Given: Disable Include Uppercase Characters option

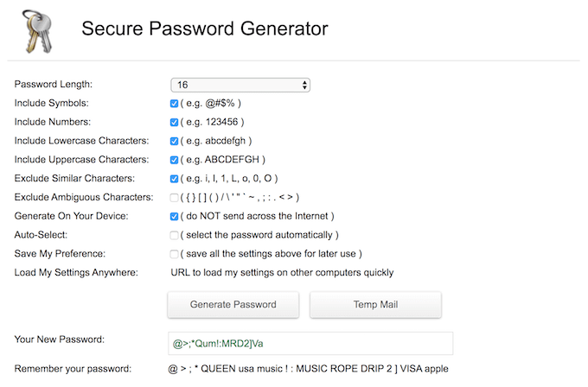Looking at the screenshot, I should pyautogui.click(x=175, y=160).
